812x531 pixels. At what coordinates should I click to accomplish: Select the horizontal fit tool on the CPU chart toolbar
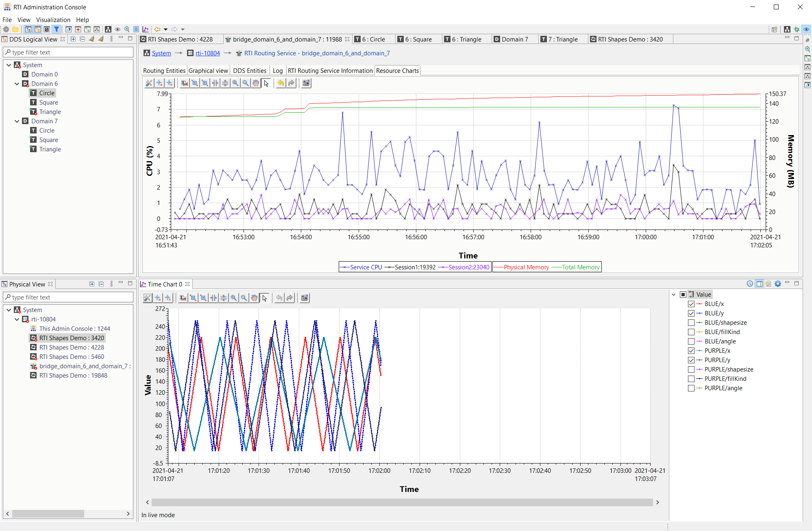(x=215, y=83)
